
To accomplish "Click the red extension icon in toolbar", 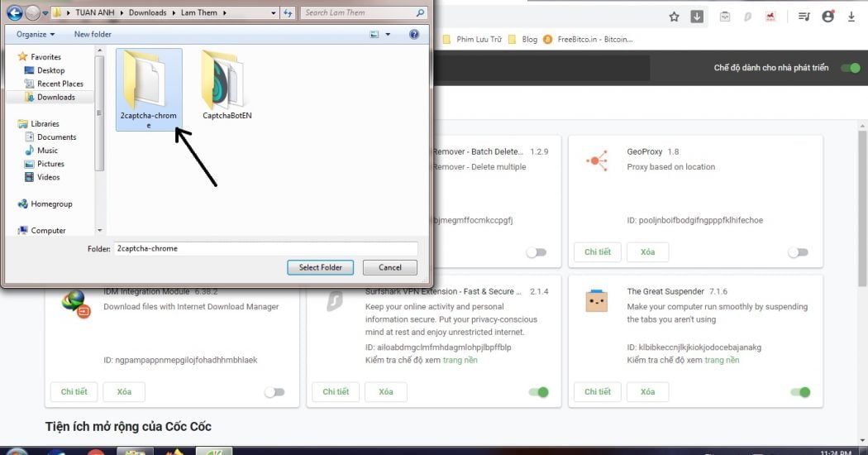I will click(x=770, y=17).
